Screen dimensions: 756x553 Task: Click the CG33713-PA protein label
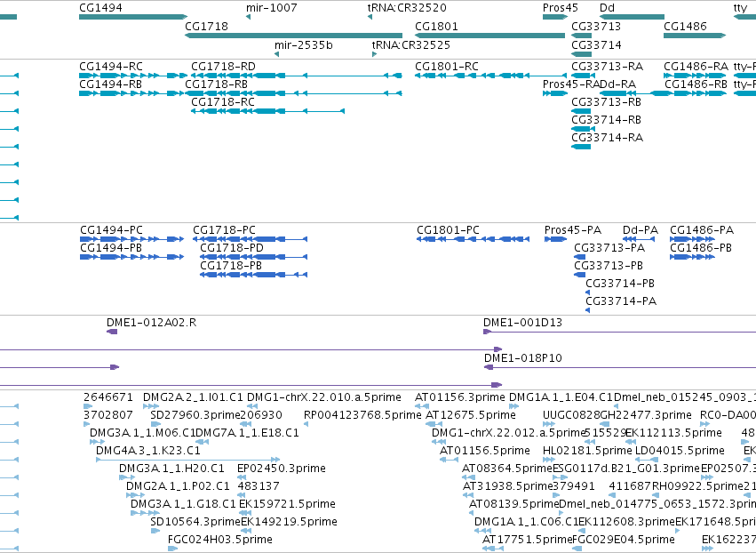click(x=609, y=247)
